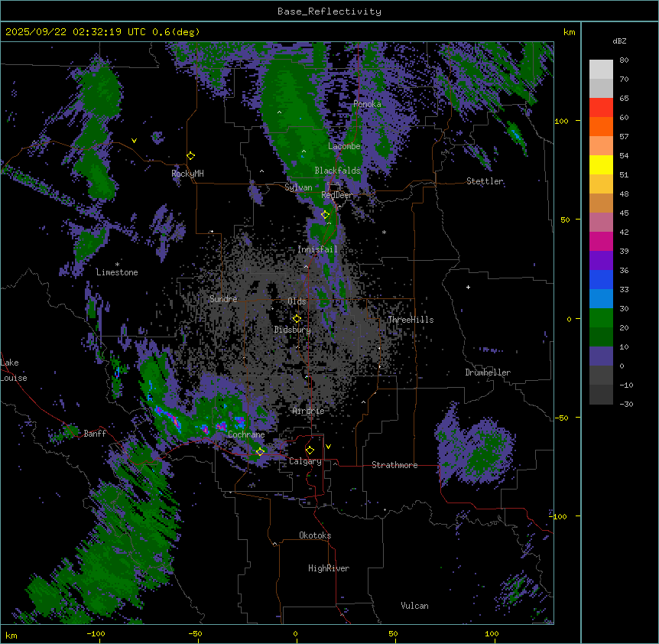The image size is (659, 644).
Task: Click the diamond marker above Calgary label
Action: pos(310,450)
